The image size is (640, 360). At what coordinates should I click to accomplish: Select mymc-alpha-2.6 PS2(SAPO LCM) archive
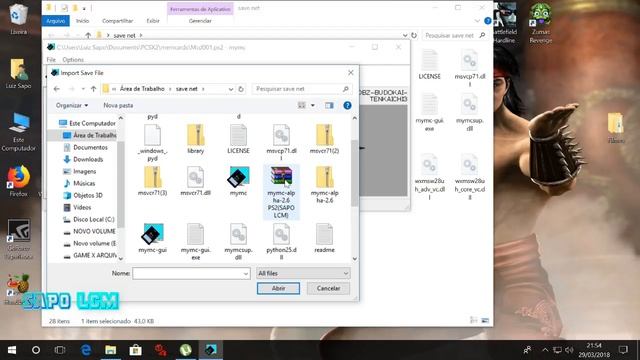281,192
